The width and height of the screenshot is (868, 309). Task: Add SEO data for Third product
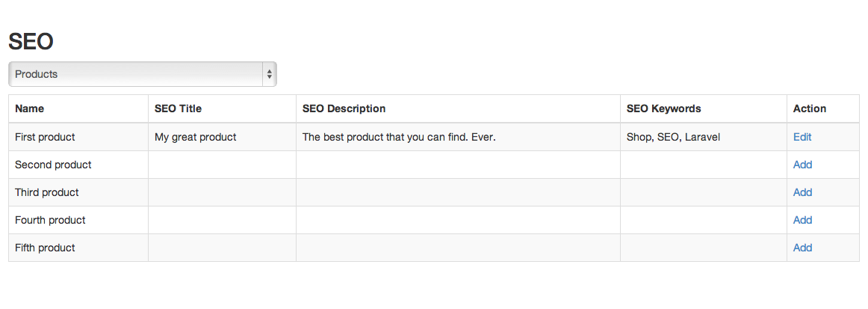(802, 192)
